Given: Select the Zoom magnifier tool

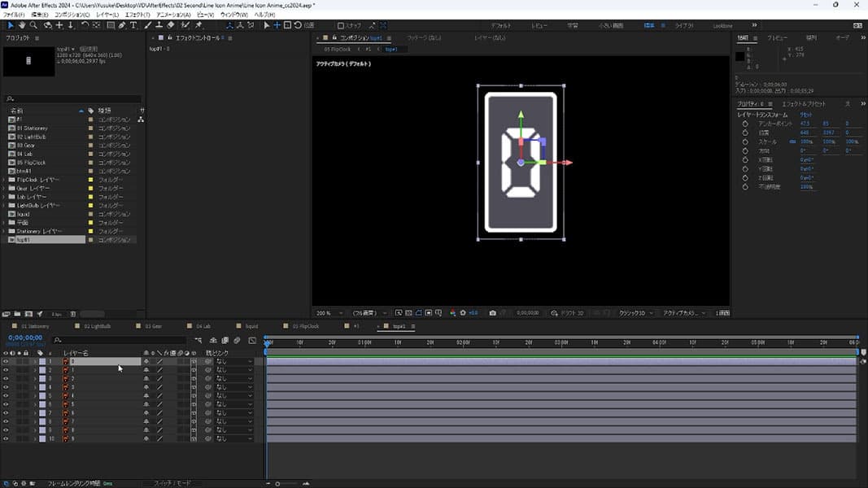Looking at the screenshot, I should point(33,25).
